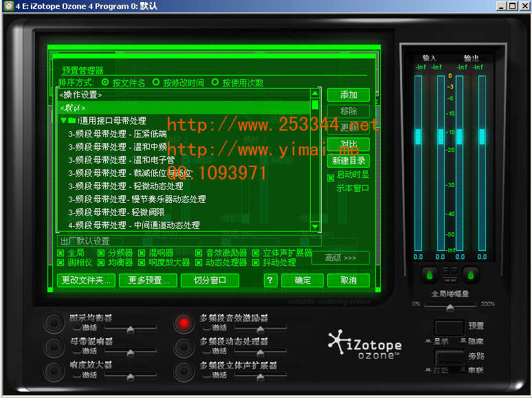Select the <默认> preset row
This screenshot has height=398, width=532.
pos(184,108)
